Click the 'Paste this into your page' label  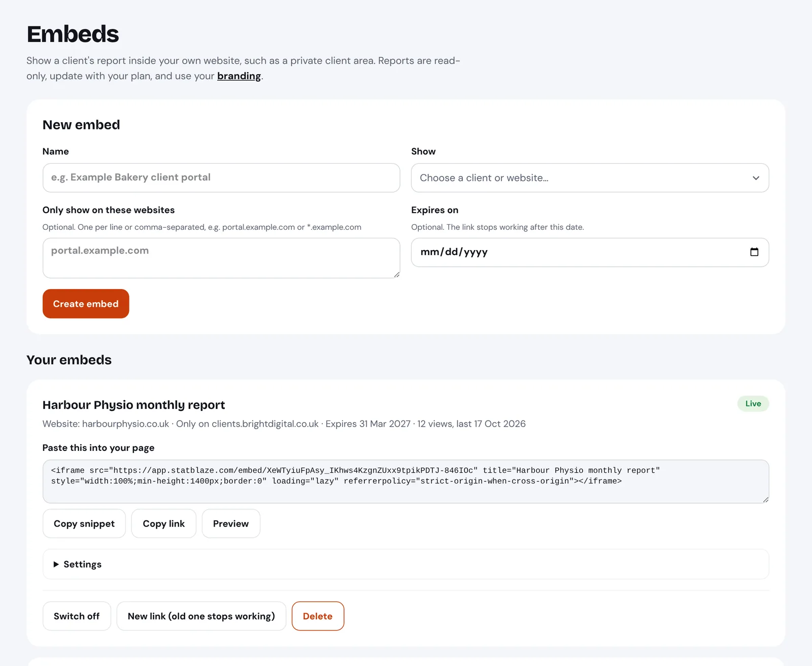pos(98,448)
